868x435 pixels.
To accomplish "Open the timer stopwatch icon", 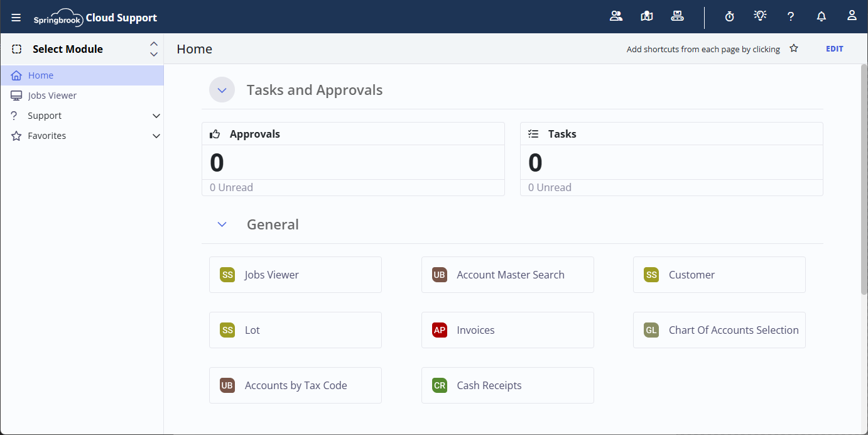I will pyautogui.click(x=729, y=17).
